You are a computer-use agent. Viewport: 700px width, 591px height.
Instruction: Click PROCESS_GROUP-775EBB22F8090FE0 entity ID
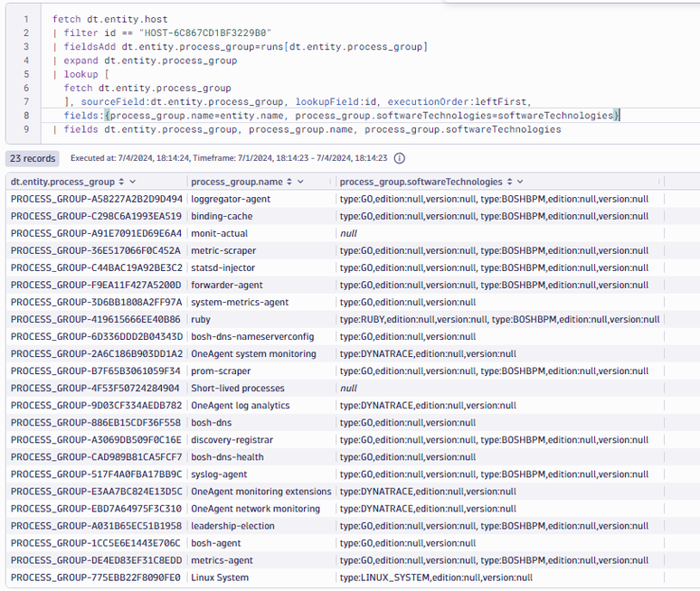[x=96, y=577]
